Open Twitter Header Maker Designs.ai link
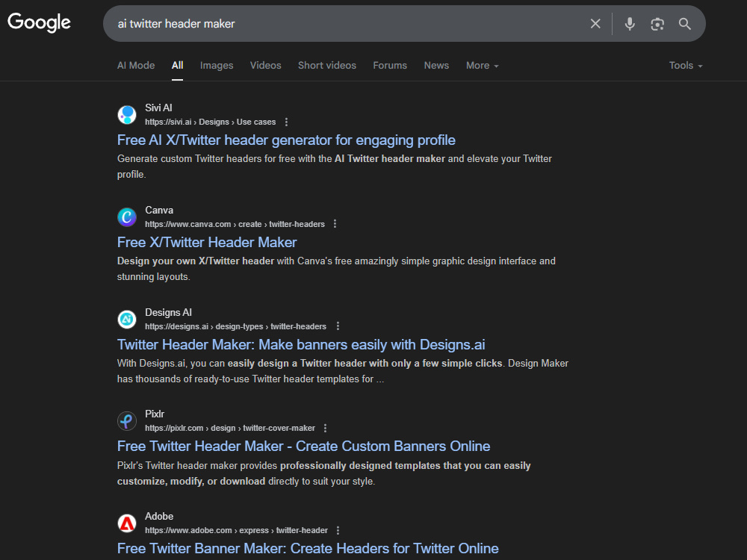The width and height of the screenshot is (747, 560). 301,344
